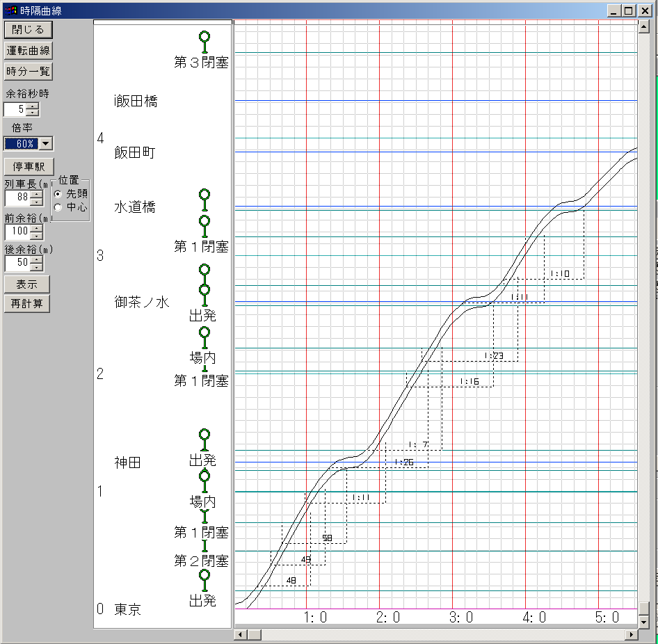The width and height of the screenshot is (658, 644).
Task: Click the signal icon above 第3閉塞 label
Action: 204,42
